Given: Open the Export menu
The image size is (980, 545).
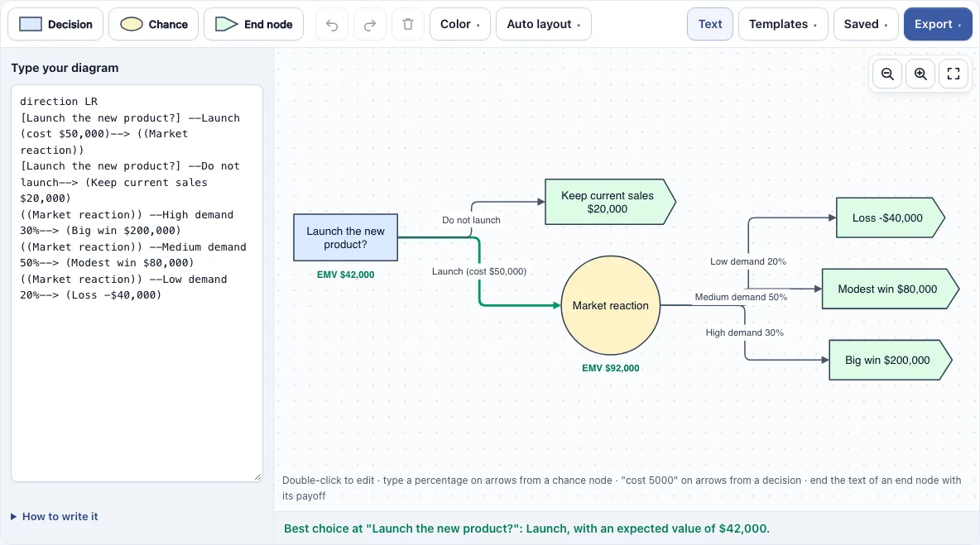Looking at the screenshot, I should [x=938, y=24].
